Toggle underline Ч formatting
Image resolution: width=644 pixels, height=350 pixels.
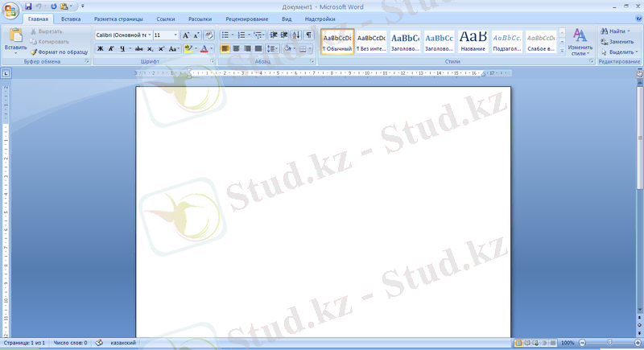tap(122, 48)
